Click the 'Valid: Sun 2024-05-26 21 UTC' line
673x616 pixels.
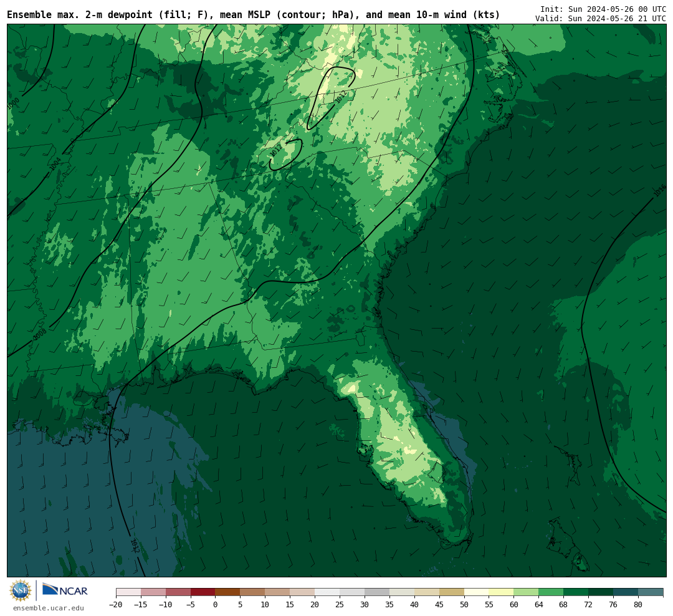coord(601,19)
